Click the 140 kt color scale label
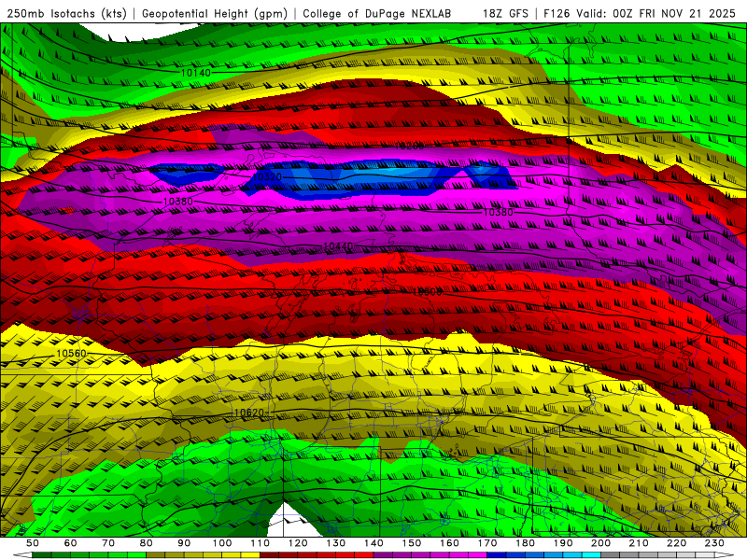Screen dimensions: 747x560 [373, 543]
